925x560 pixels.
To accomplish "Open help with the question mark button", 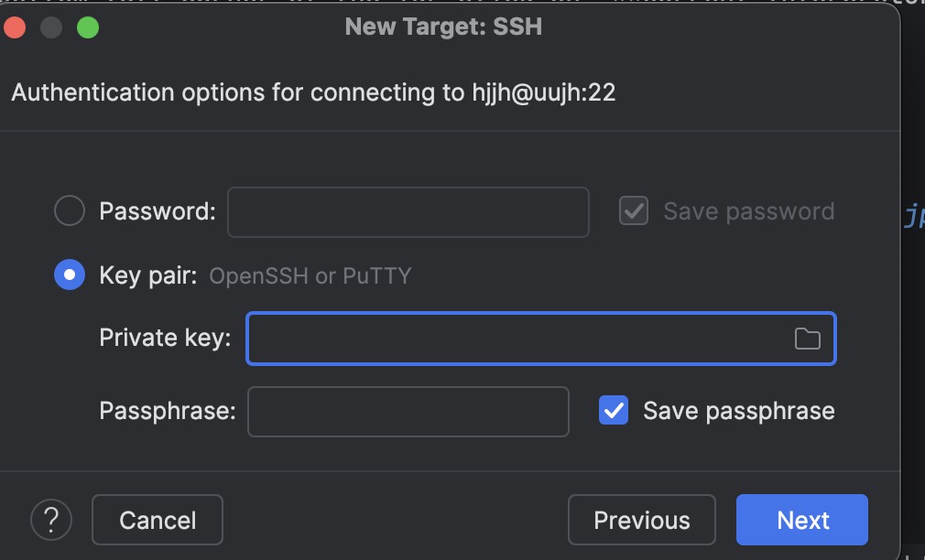I will [x=51, y=520].
